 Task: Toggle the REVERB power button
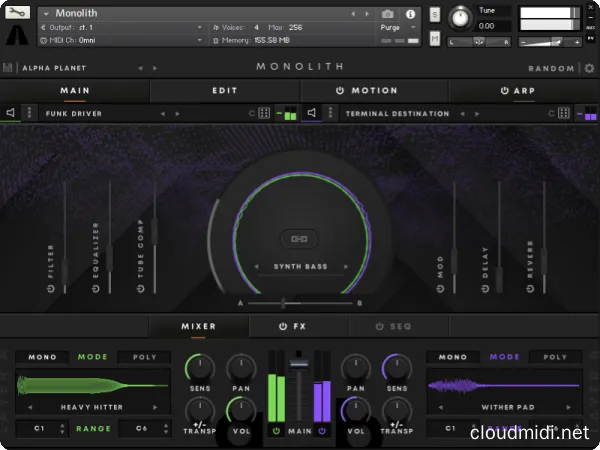[x=530, y=289]
